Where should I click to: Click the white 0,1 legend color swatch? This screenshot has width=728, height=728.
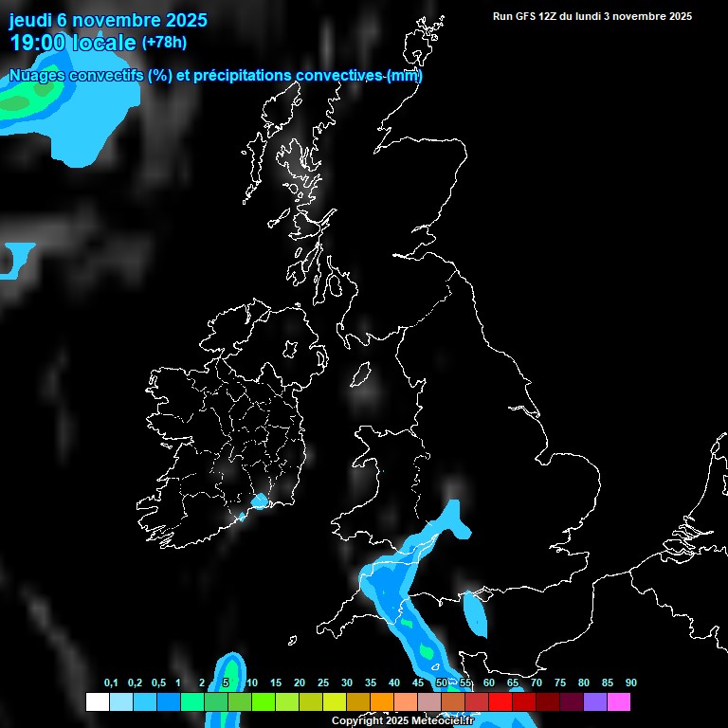pyautogui.click(x=97, y=701)
